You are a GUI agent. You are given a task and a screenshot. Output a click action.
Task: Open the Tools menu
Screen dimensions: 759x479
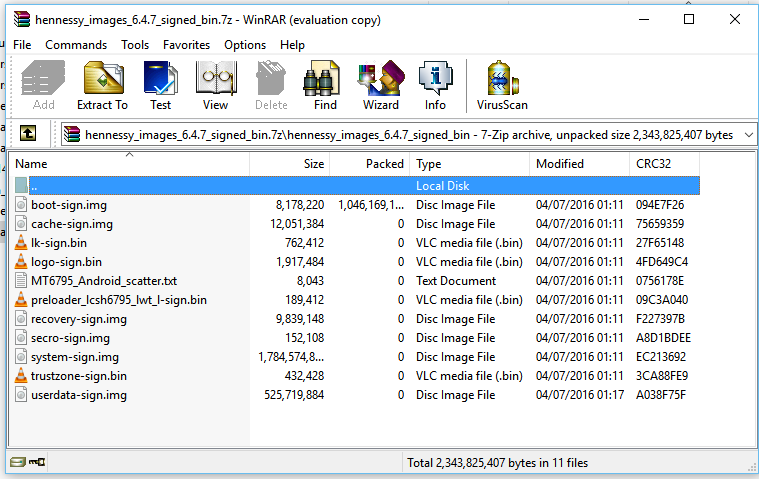(135, 45)
